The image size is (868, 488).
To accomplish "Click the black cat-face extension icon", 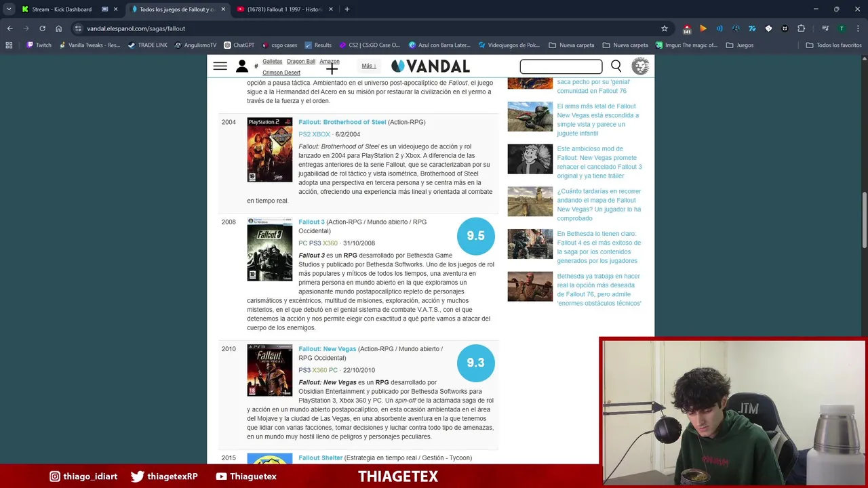I will 785,28.
